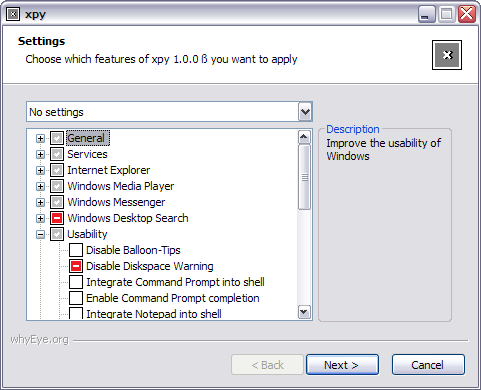The width and height of the screenshot is (481, 390).
Task: Expand the Services tree node
Action: [40, 154]
